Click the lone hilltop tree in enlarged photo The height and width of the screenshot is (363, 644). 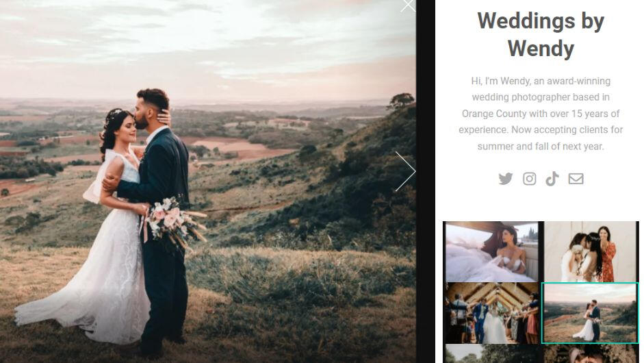point(401,100)
